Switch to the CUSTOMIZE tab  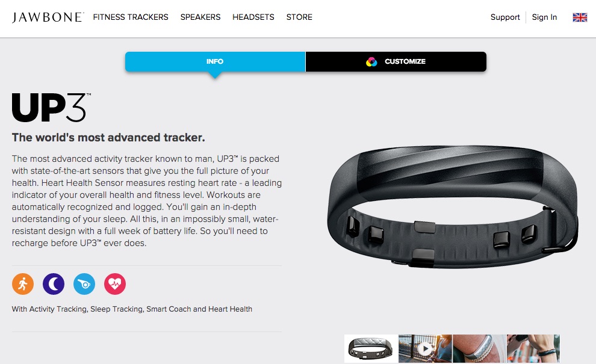(396, 61)
